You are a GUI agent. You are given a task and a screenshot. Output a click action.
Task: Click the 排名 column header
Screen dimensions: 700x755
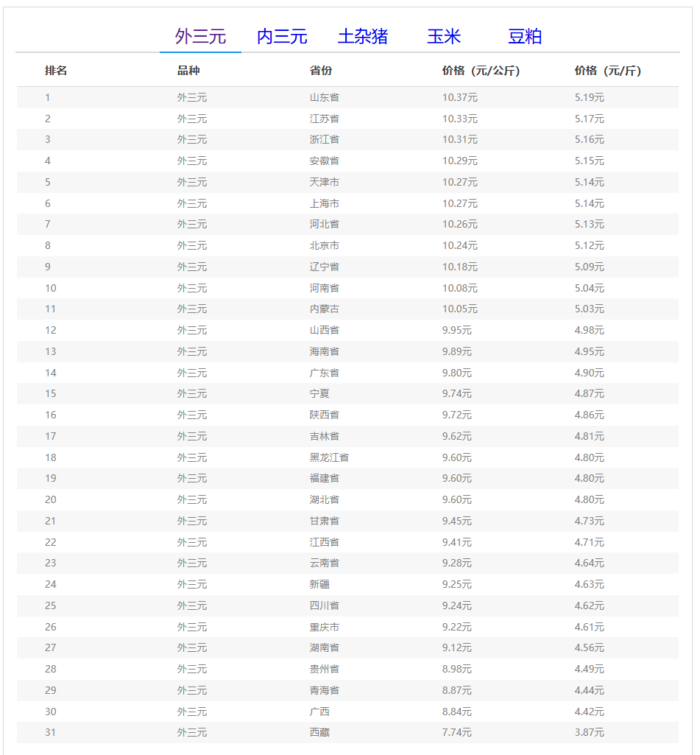56,71
